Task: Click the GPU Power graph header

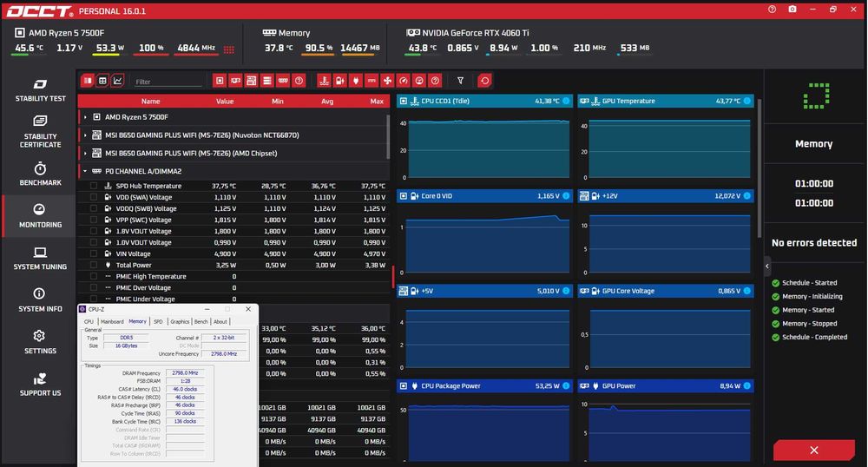Action: click(666, 385)
